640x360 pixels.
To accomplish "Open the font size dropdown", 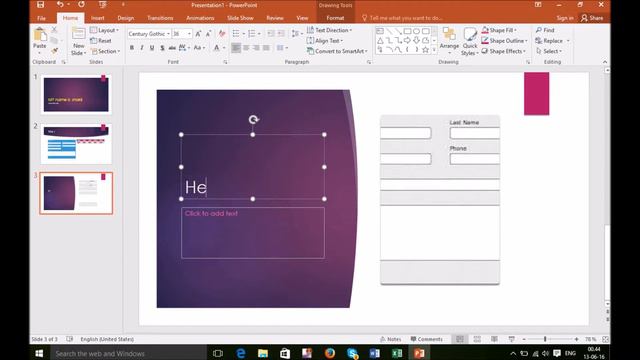I will click(189, 34).
